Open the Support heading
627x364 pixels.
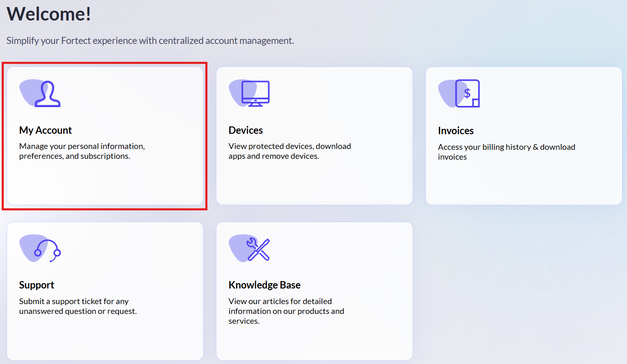37,285
